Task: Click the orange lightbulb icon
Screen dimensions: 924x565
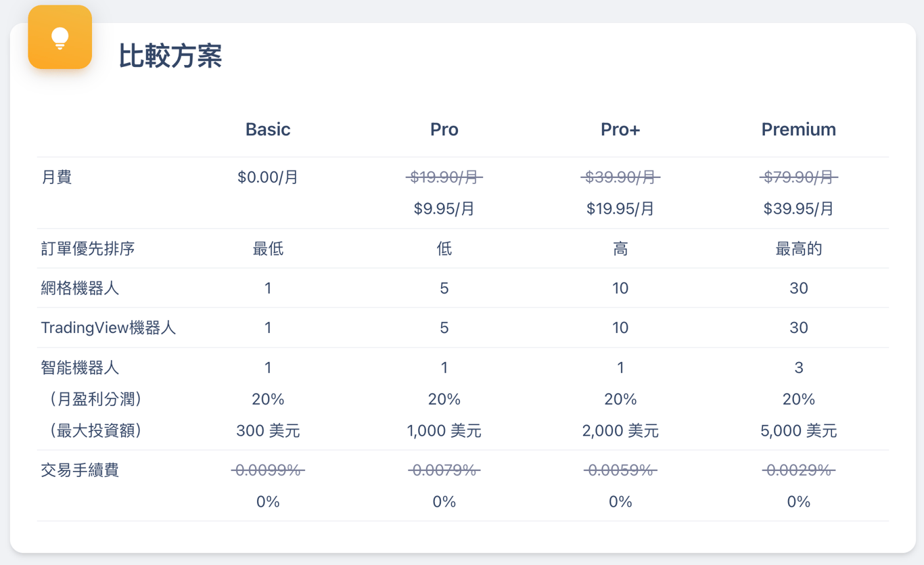Action: click(60, 38)
